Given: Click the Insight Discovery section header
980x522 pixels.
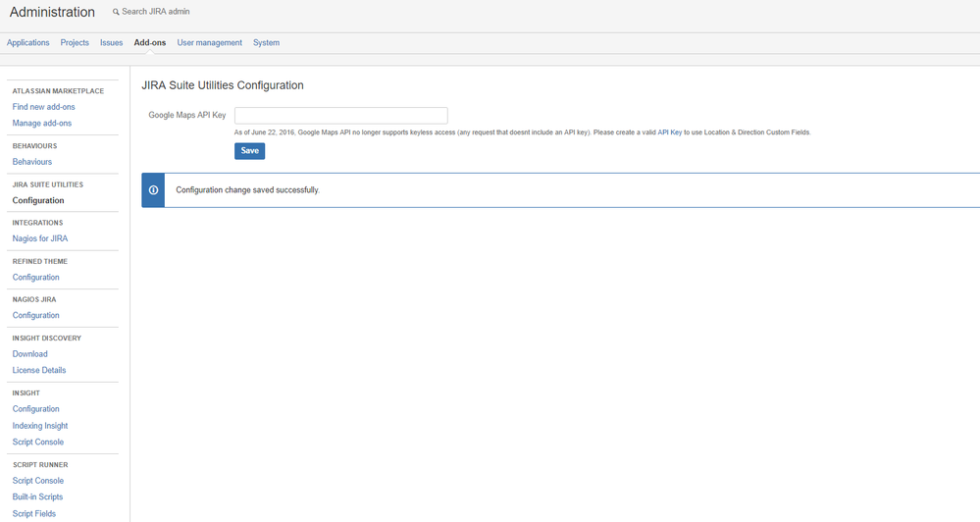Looking at the screenshot, I should coord(47,339).
